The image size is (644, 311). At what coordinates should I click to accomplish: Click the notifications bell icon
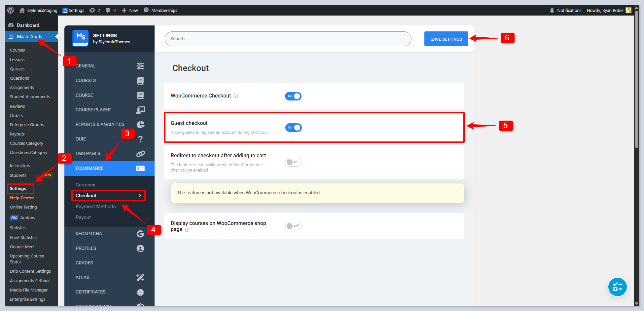(552, 10)
